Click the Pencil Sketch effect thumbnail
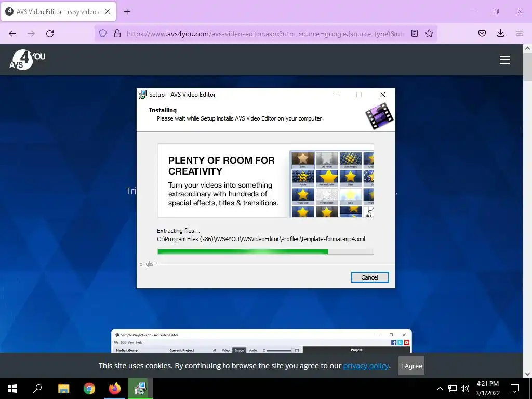 pos(327,196)
